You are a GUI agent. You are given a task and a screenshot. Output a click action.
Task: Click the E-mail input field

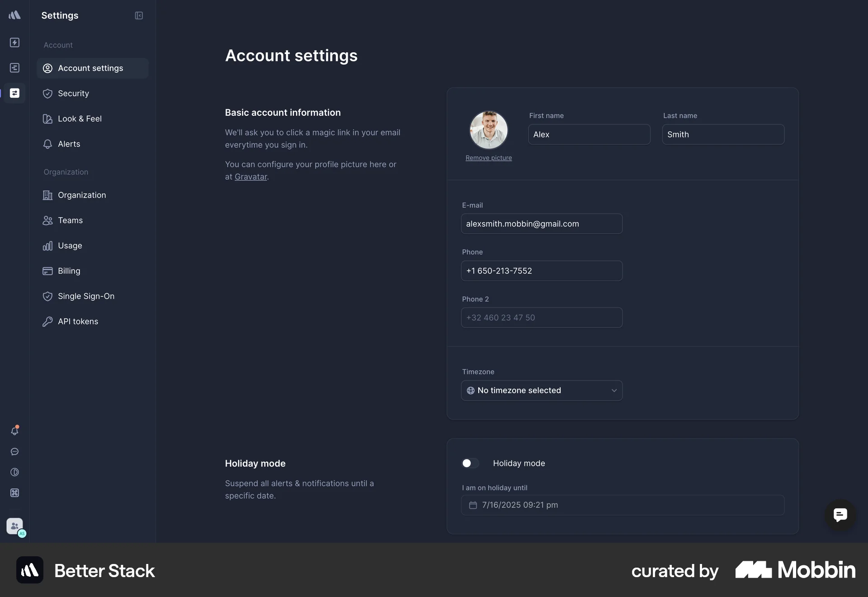tap(541, 223)
